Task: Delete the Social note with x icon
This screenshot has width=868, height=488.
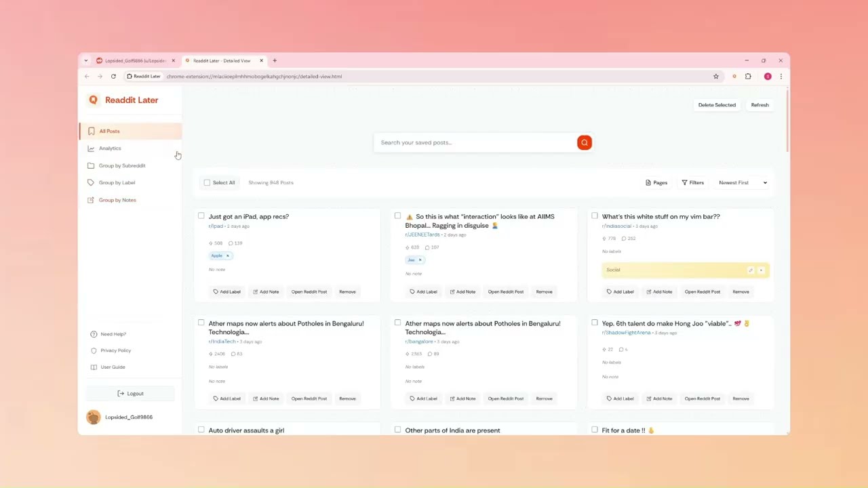Action: click(761, 270)
